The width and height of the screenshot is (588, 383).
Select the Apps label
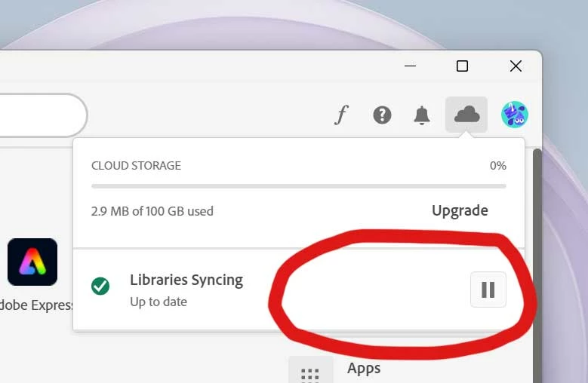364,369
